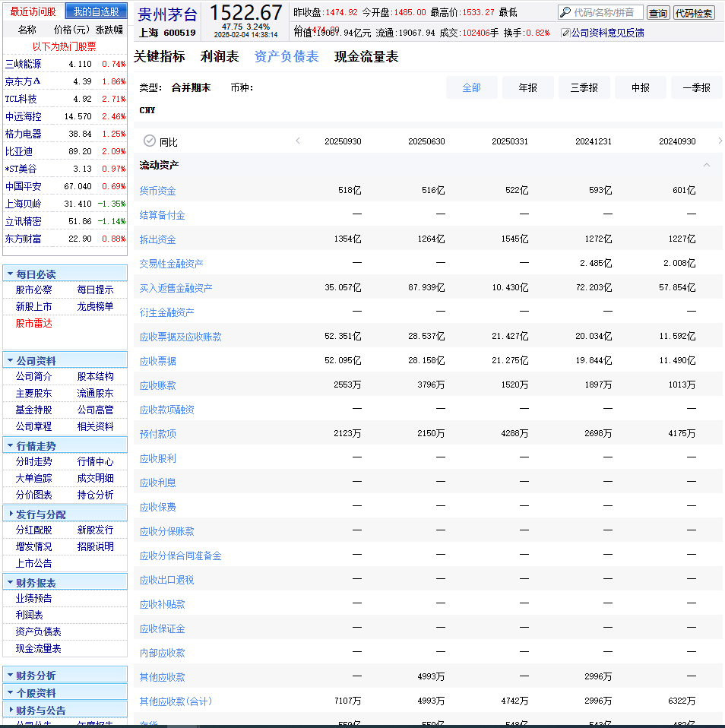725x728 pixels.
Task: Collapse the 财务报表 sidebar section
Action: tap(9, 582)
